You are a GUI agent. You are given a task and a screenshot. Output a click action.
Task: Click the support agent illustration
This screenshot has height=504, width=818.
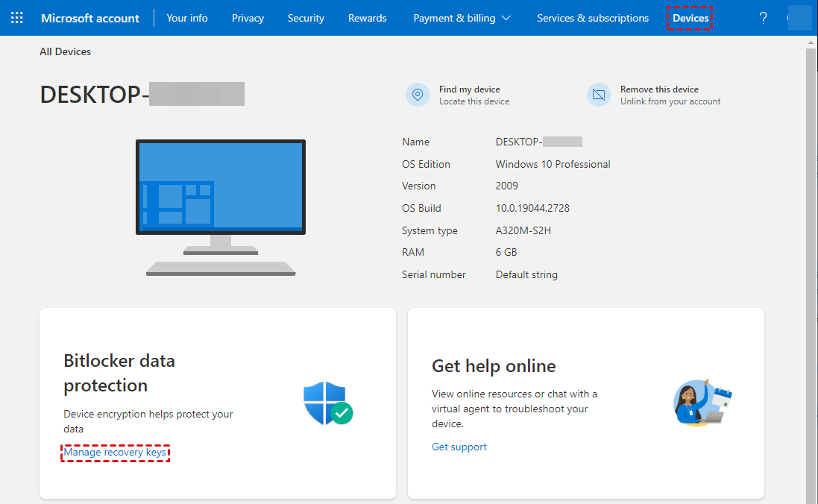702,403
